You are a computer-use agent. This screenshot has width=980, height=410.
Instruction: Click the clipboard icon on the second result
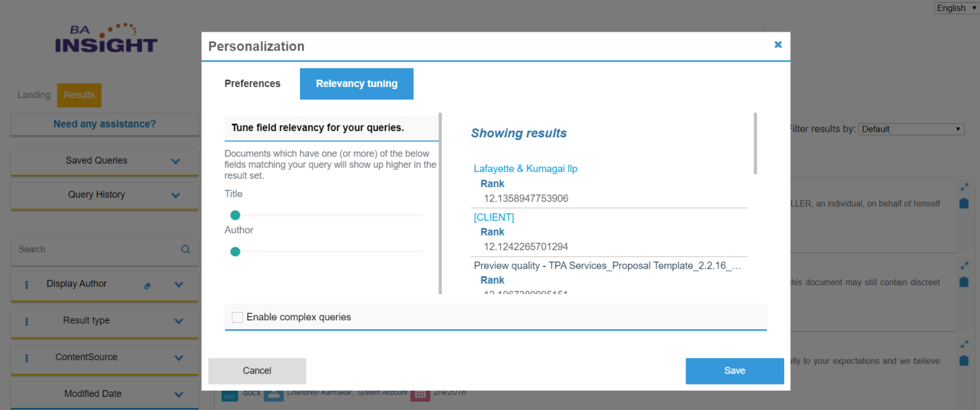pyautogui.click(x=964, y=282)
